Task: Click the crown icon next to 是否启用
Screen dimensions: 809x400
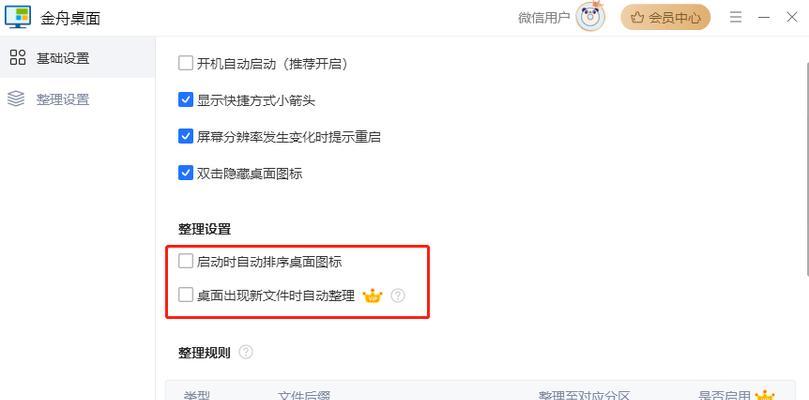Action: point(764,396)
